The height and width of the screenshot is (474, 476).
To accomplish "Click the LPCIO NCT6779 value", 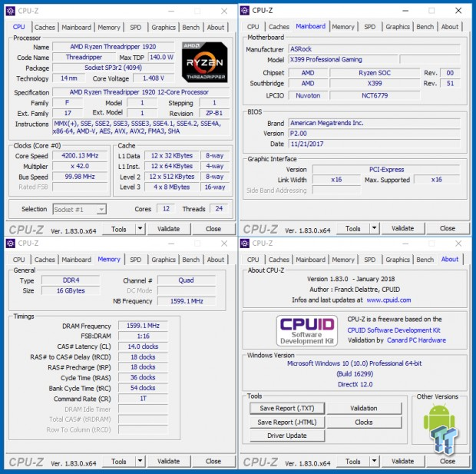I will click(375, 96).
